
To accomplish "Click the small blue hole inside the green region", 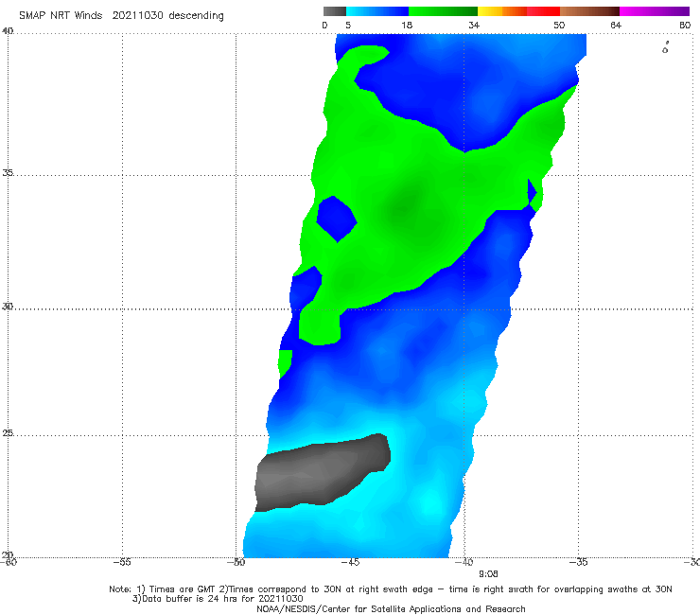I will pyautogui.click(x=337, y=219).
